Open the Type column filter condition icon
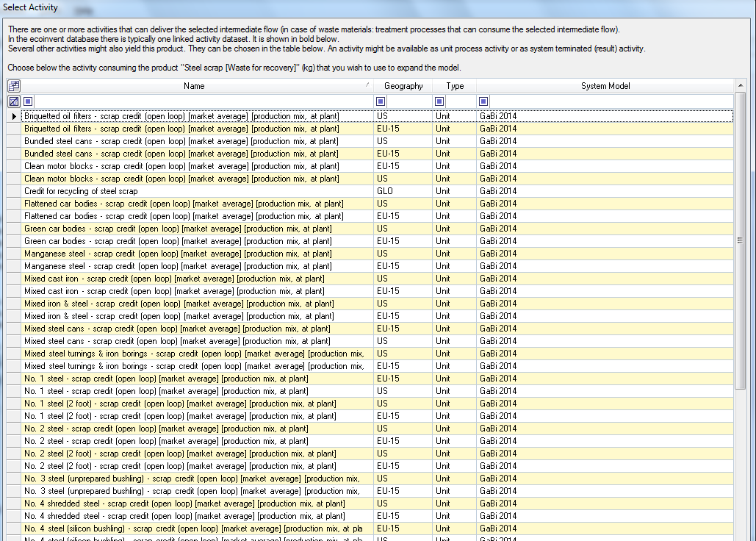Screen dimensions: 756x541 coord(439,101)
